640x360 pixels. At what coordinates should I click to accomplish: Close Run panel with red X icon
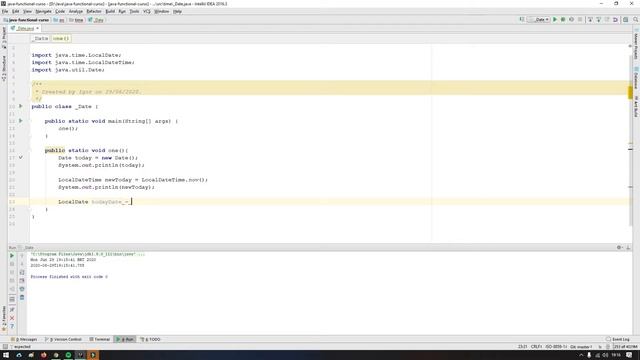[x=12, y=318]
